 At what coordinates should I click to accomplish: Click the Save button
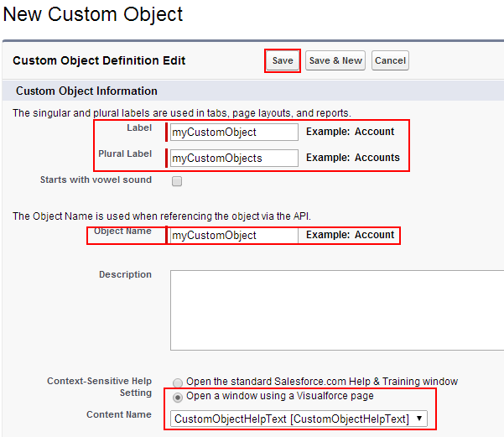(x=283, y=60)
